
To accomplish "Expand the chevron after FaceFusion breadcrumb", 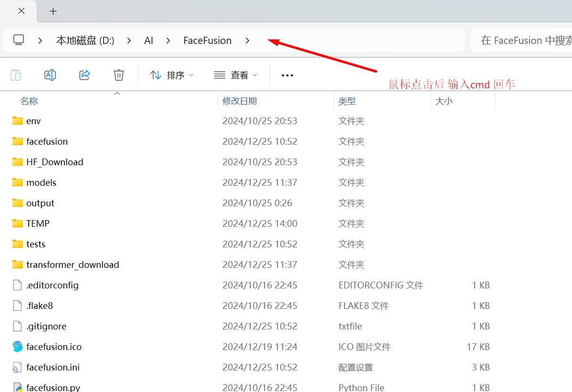I will (x=247, y=41).
